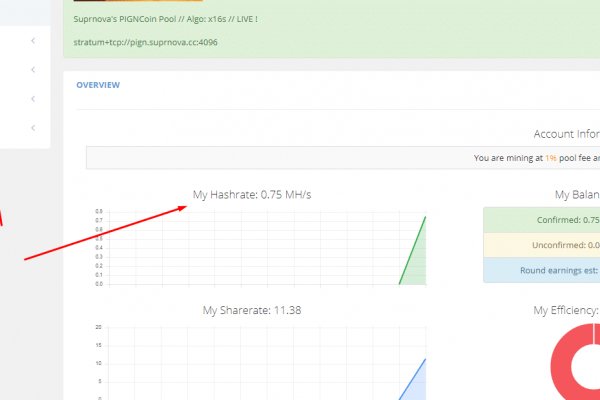The height and width of the screenshot is (400, 600).
Task: Click the My Hashrate 0.75 MH/s heading
Action: 258,194
